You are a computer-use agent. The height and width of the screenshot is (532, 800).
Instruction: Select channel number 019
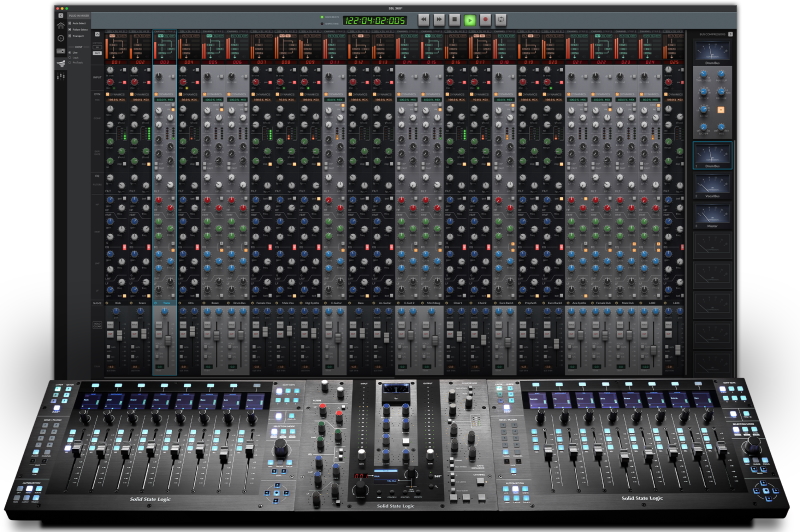pos(529,62)
